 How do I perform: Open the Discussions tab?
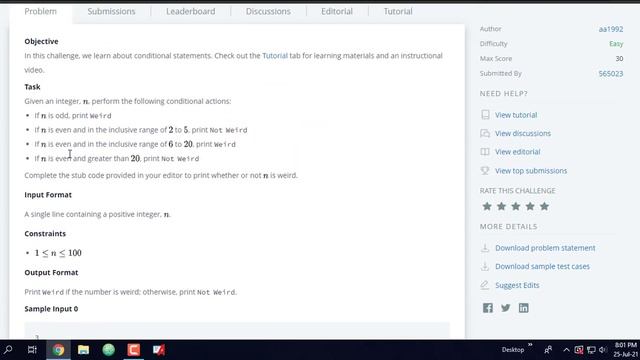click(x=268, y=11)
